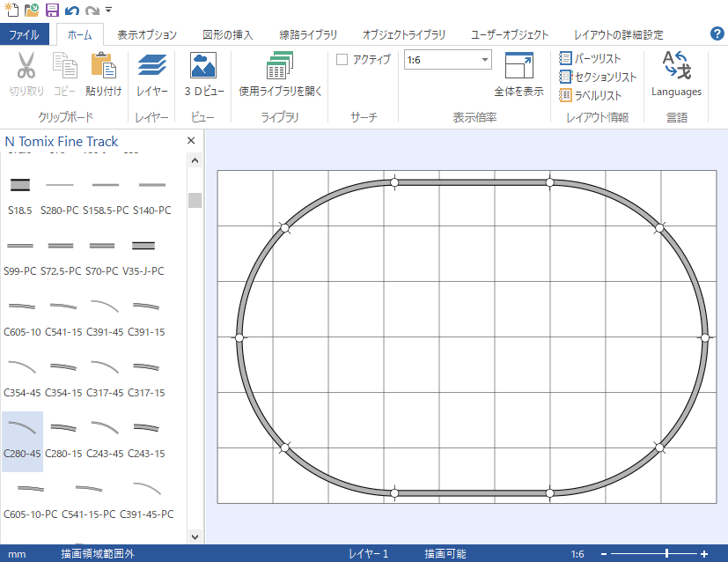Switch to the 表示オプション tab
Image resolution: width=728 pixels, height=562 pixels.
pos(147,35)
